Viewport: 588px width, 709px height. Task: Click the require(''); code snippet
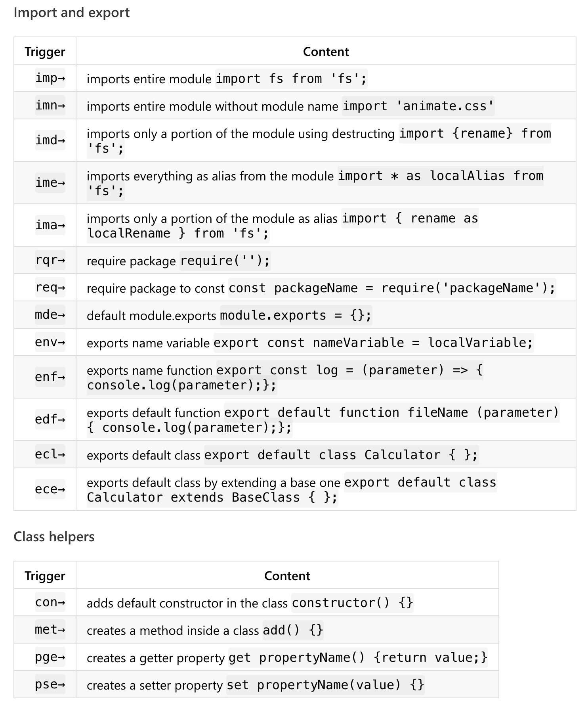tap(225, 261)
